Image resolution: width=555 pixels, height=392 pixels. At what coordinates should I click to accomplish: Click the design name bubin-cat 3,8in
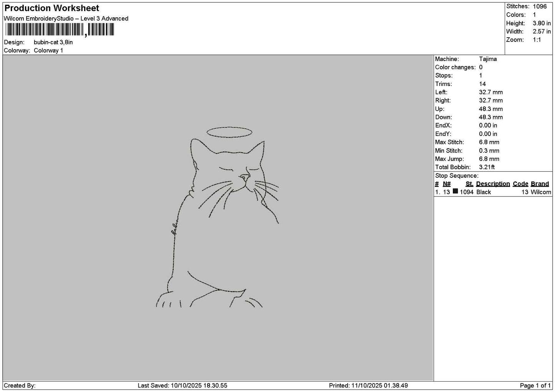tap(53, 42)
